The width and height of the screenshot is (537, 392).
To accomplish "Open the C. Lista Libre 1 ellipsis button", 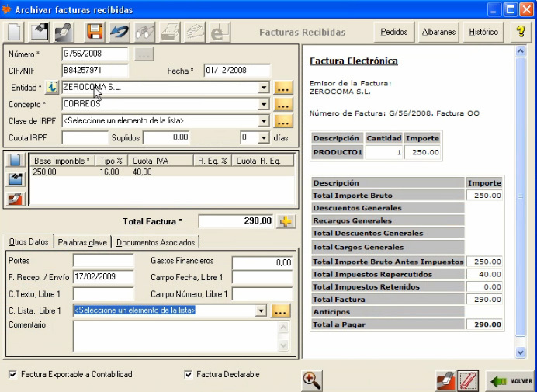I will point(281,311).
